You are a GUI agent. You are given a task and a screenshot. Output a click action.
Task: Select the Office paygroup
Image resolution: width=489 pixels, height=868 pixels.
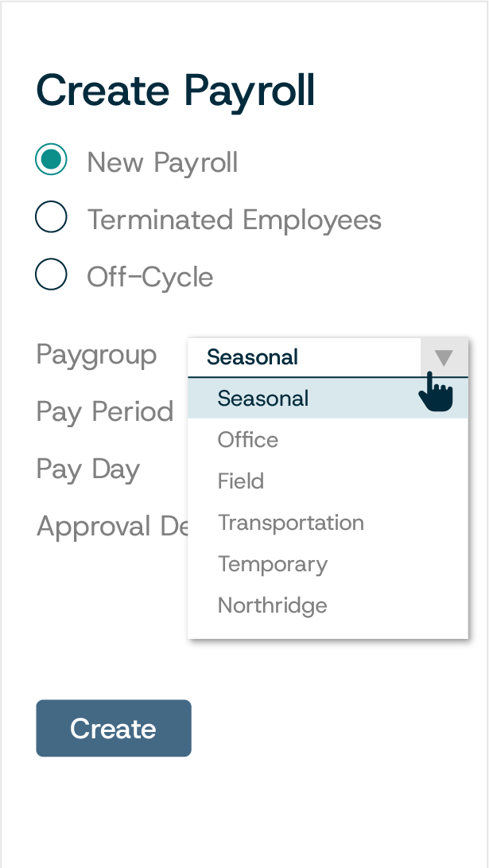246,439
